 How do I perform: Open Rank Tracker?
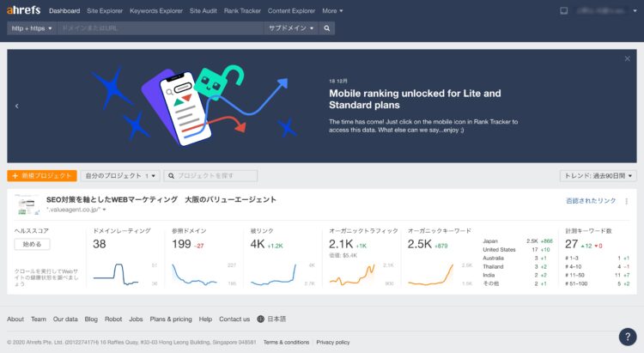click(242, 11)
